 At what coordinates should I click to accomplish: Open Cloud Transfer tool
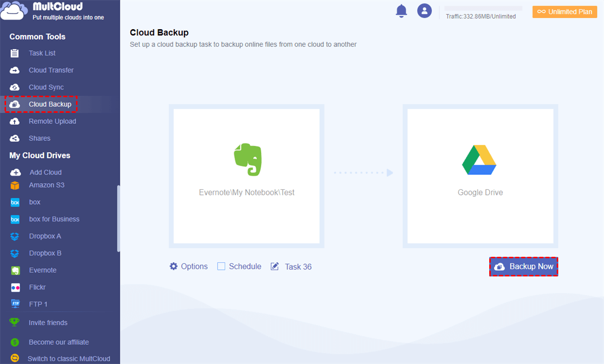click(51, 70)
